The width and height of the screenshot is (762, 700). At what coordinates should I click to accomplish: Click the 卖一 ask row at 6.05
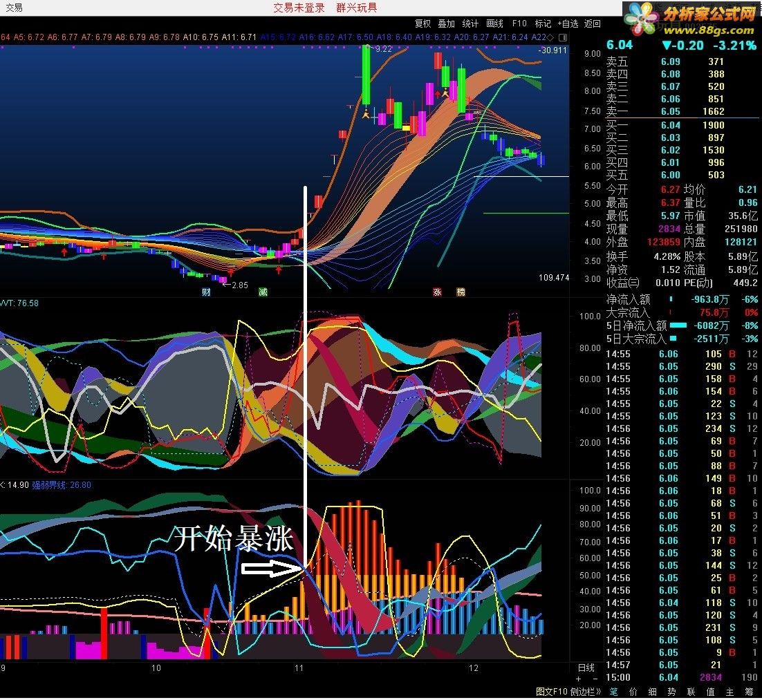pyautogui.click(x=681, y=111)
